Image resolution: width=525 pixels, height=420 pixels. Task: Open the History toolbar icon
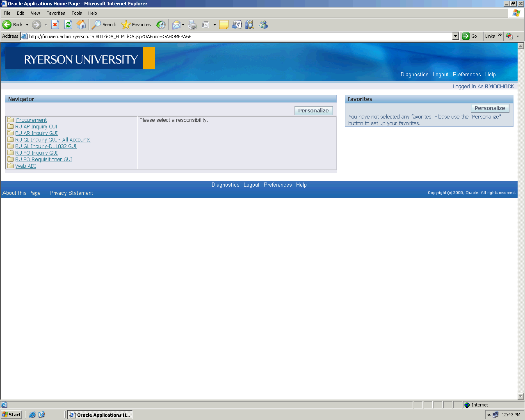pyautogui.click(x=161, y=25)
